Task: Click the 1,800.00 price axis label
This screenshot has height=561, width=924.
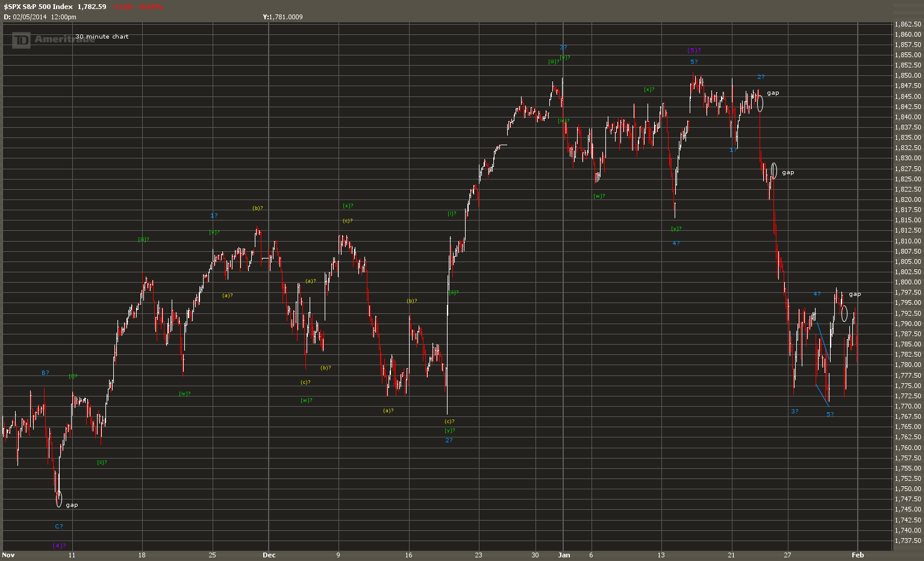Action: pos(908,282)
